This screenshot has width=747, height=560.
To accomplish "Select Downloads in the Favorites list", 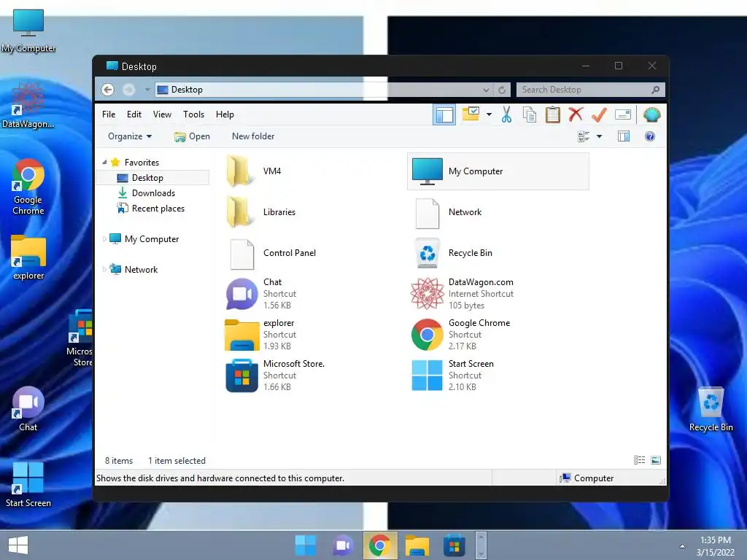I will tap(153, 192).
